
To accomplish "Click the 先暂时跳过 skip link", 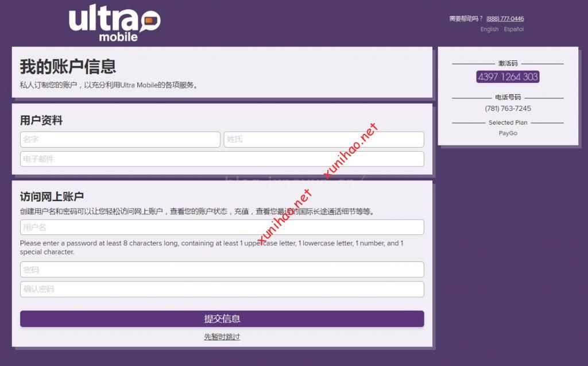I will point(222,337).
